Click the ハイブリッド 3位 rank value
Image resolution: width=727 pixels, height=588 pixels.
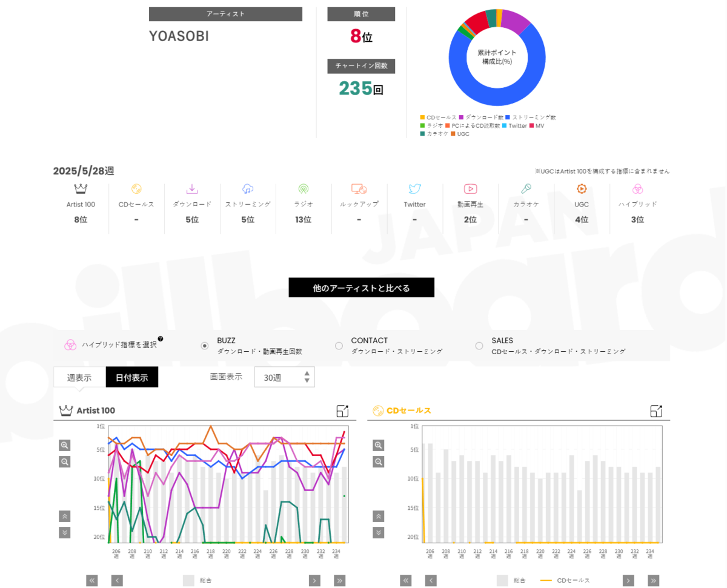637,220
